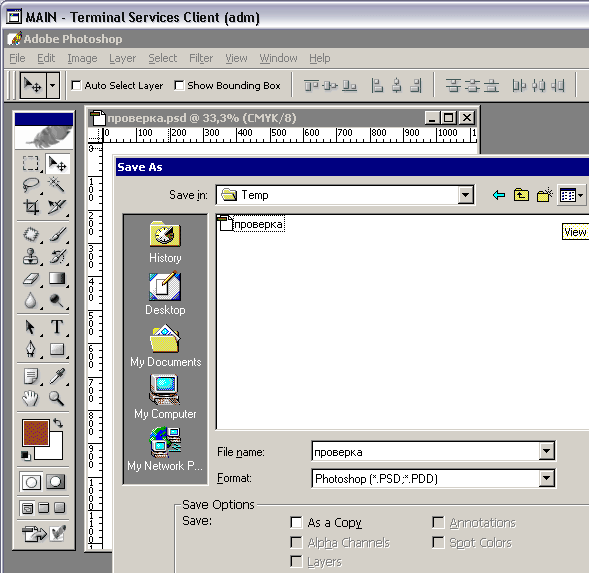
Task: Select the Paintbrush tool
Action: 57,235
